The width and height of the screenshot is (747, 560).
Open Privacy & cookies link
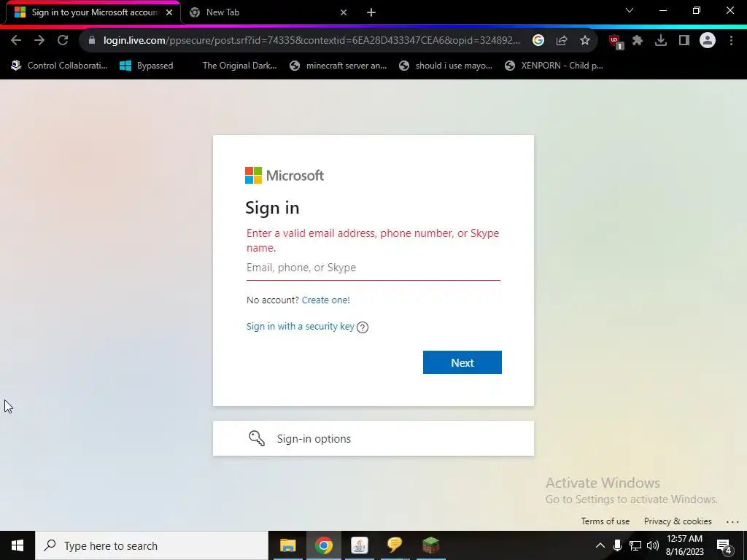pyautogui.click(x=678, y=521)
